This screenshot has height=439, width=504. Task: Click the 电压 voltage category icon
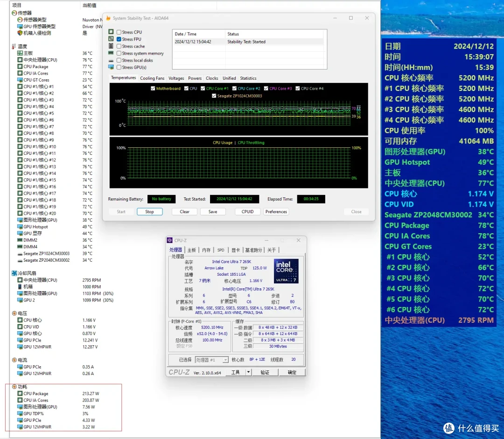[14, 314]
